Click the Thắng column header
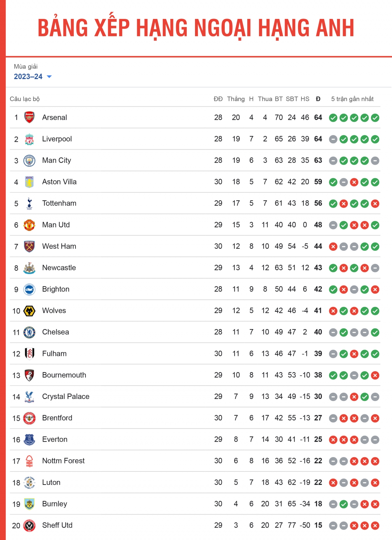The height and width of the screenshot is (540, 392). tap(236, 99)
